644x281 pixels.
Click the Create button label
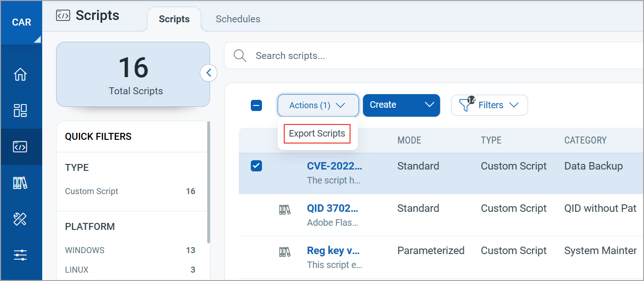click(x=383, y=105)
